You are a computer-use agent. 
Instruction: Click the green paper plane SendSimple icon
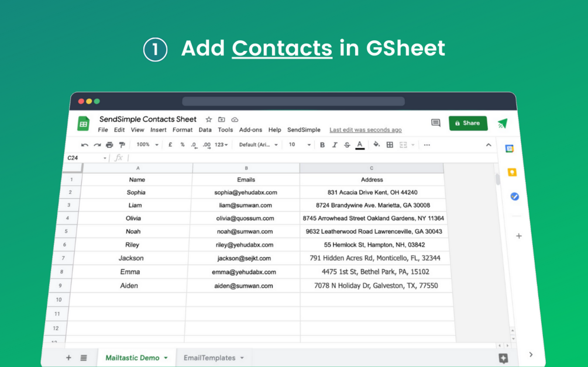503,123
